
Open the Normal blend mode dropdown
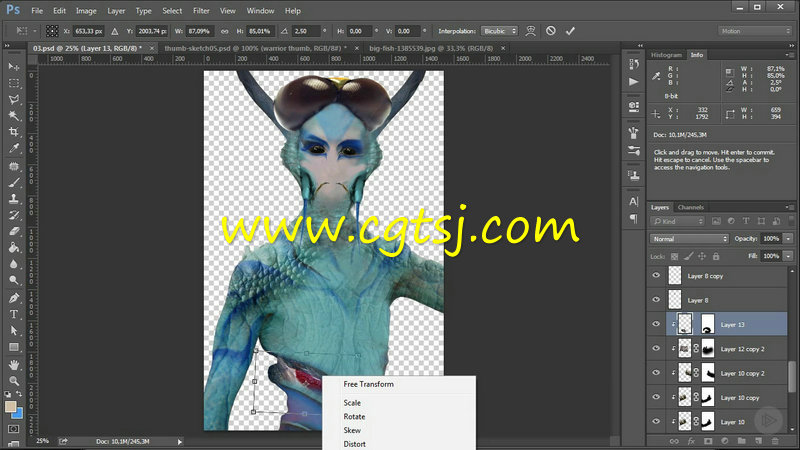689,239
